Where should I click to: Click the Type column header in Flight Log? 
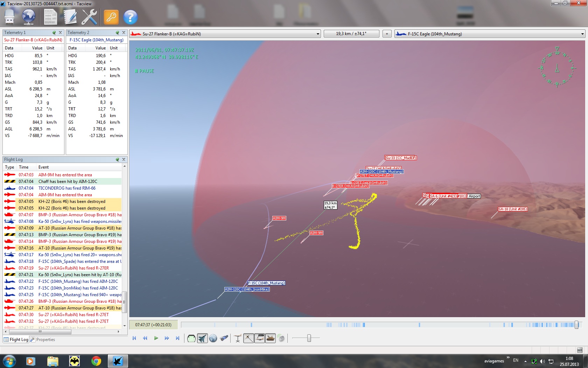[9, 167]
